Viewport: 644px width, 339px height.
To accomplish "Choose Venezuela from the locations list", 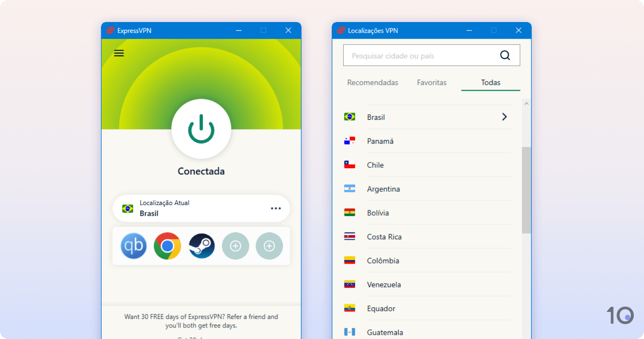I will pyautogui.click(x=384, y=284).
